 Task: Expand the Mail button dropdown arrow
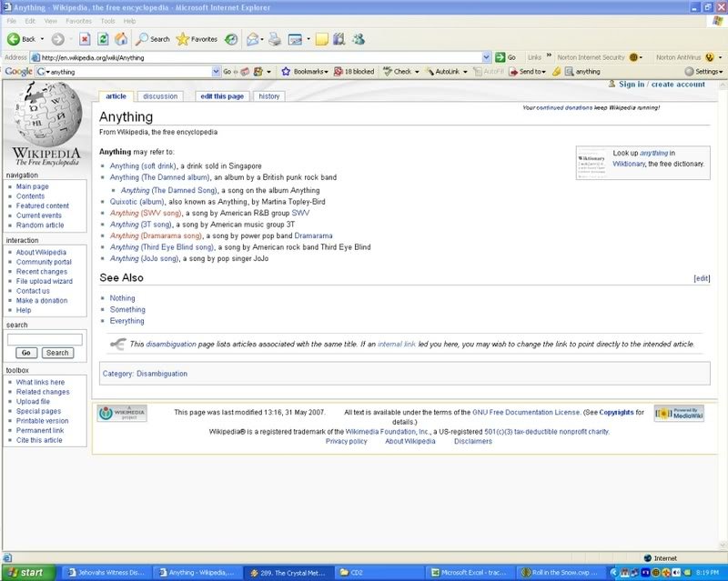tap(262, 39)
